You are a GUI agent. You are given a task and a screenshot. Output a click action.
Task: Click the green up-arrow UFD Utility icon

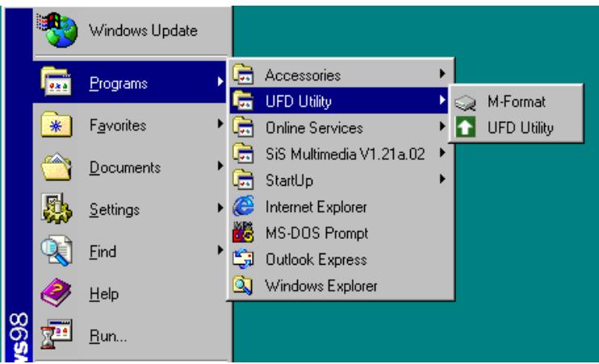coord(465,128)
